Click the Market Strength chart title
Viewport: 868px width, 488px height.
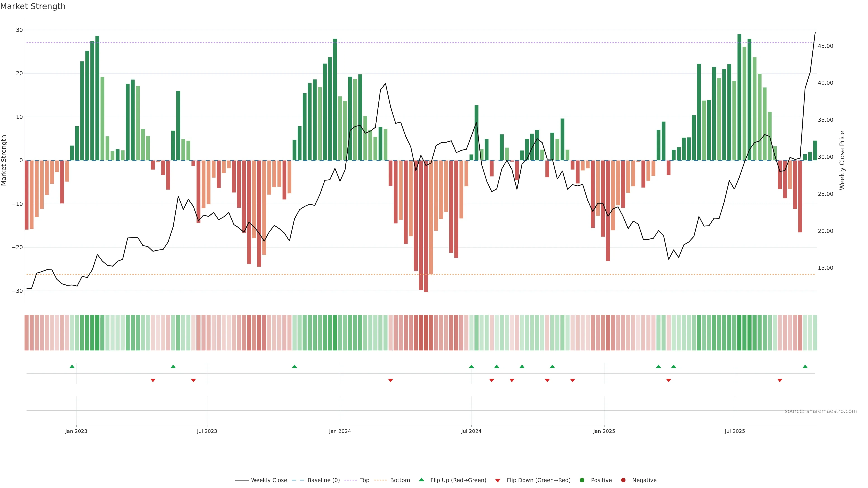click(33, 6)
